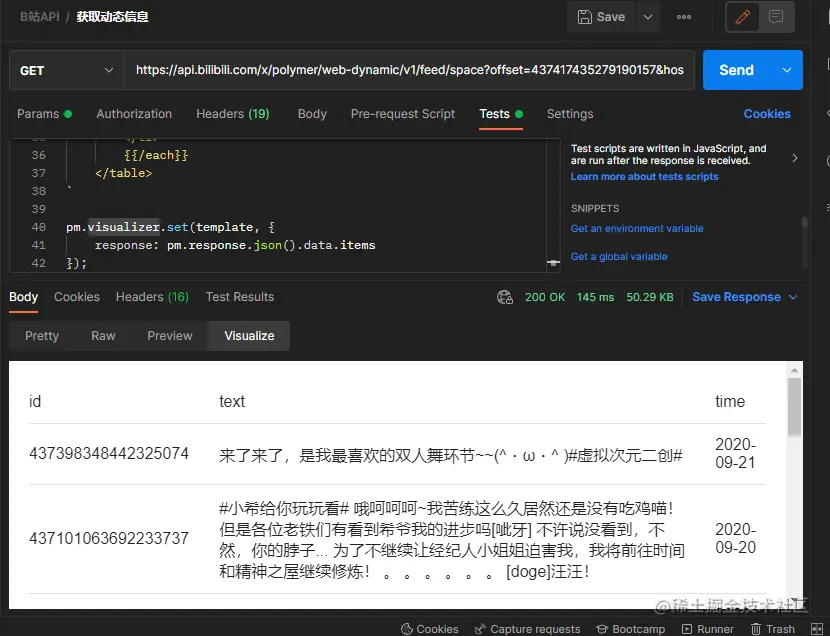
Task: Click the 2020-09-20 time cell
Action: point(735,539)
